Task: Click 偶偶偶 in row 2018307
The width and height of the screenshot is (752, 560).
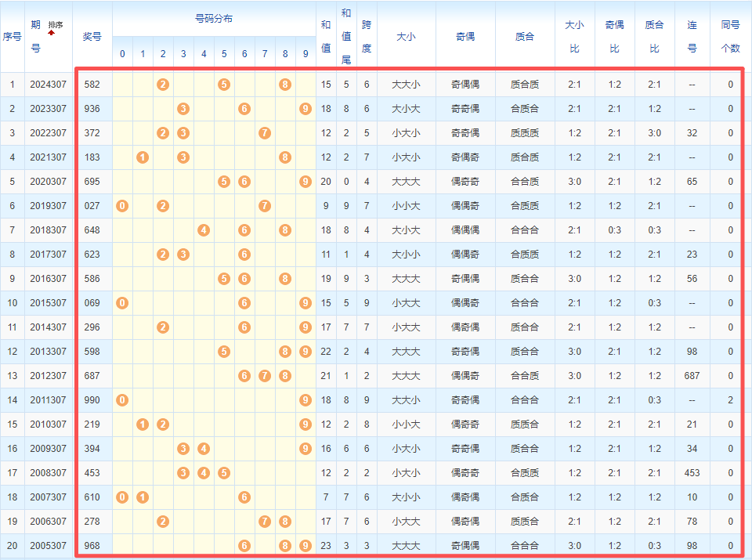Action: [x=465, y=230]
